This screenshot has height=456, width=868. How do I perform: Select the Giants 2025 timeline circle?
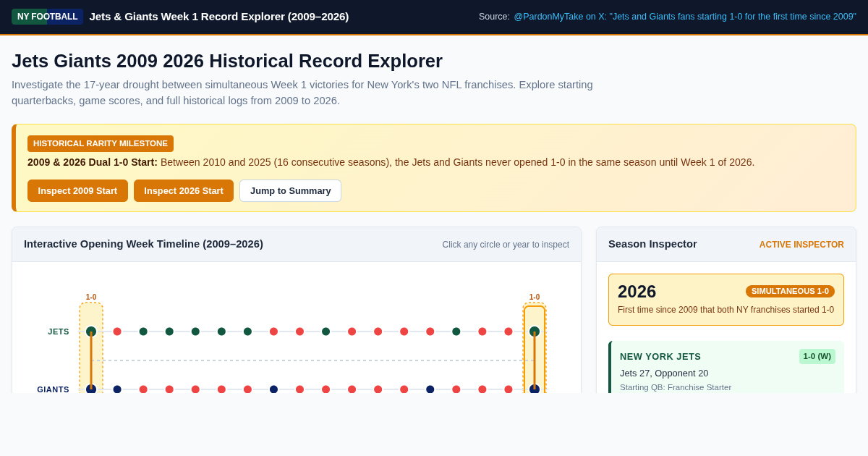pos(508,389)
